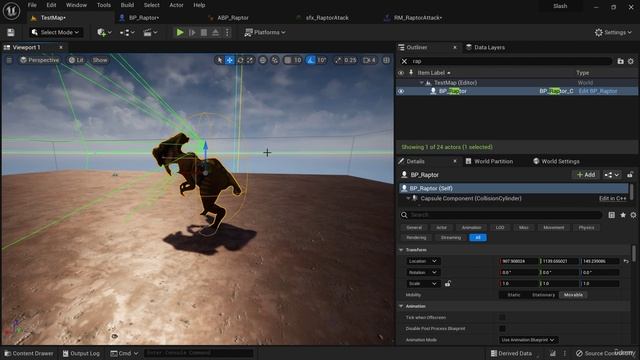Image resolution: width=640 pixels, height=360 pixels.
Task: Switch to the ABP_Raptor tab
Action: [233, 18]
